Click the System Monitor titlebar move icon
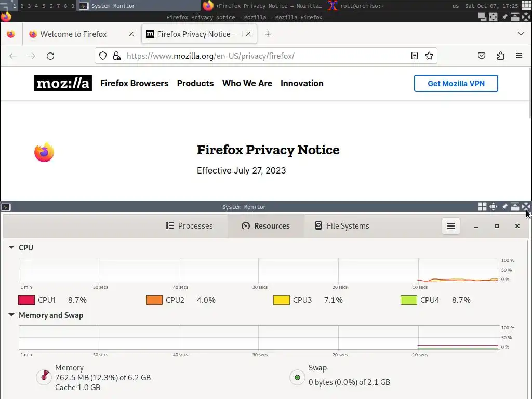The height and width of the screenshot is (399, 532). pos(494,206)
